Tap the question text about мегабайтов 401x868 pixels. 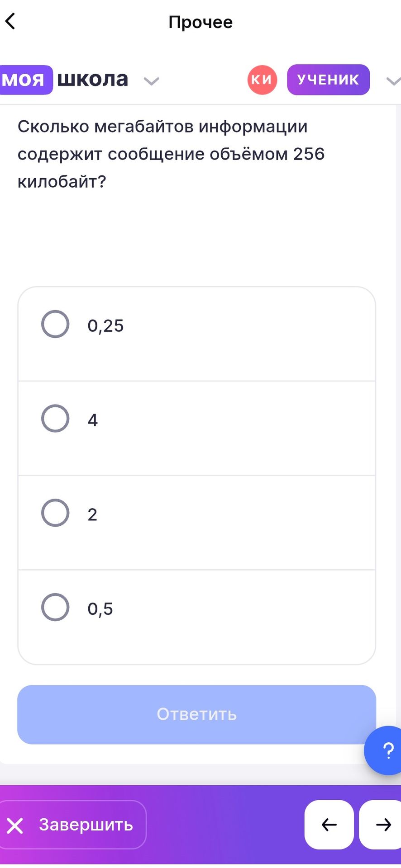point(171,154)
